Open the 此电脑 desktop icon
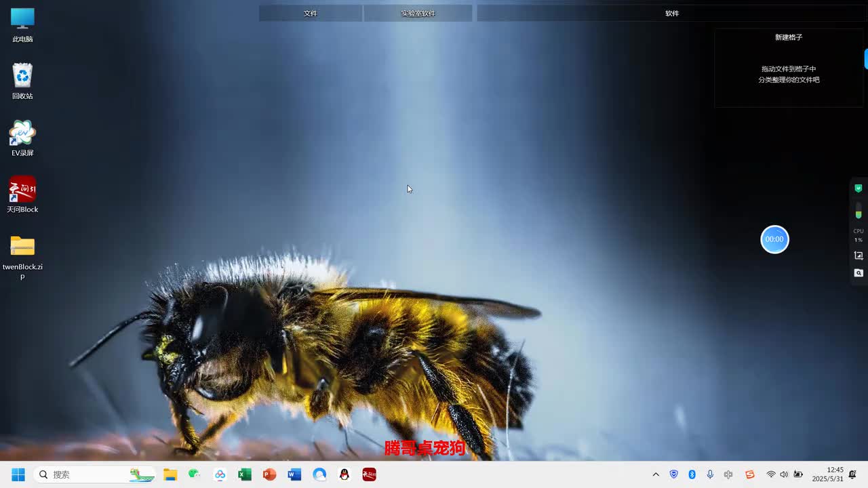The width and height of the screenshot is (868, 488). (x=22, y=25)
